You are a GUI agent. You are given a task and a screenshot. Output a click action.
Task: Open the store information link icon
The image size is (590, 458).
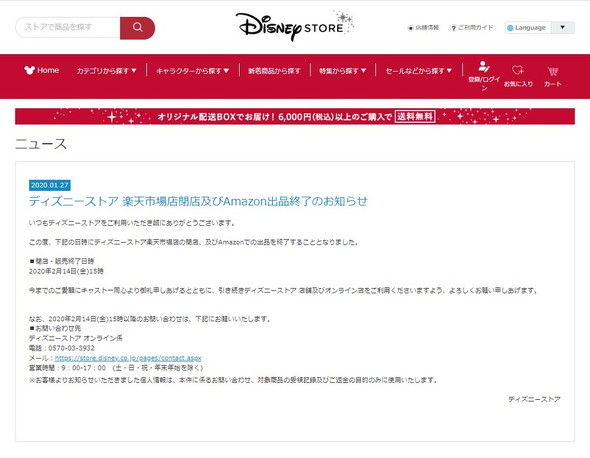[x=411, y=28]
